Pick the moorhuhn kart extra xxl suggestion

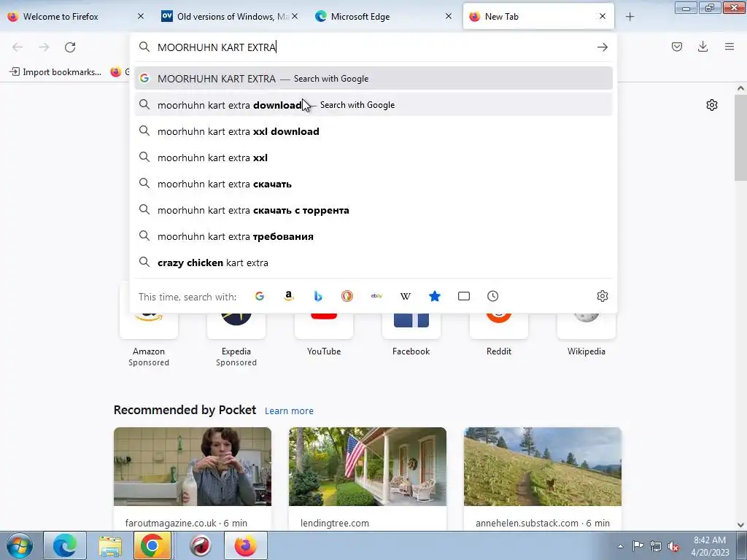(x=373, y=157)
